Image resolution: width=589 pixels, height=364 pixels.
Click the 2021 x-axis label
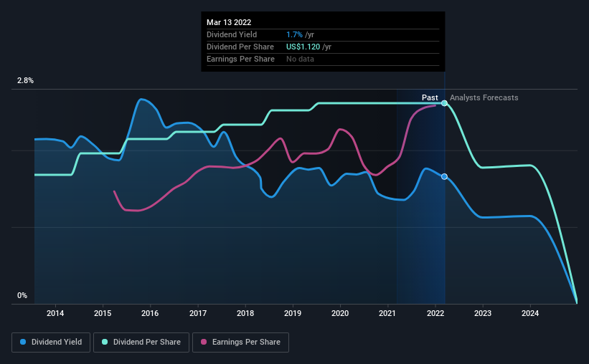coord(387,313)
